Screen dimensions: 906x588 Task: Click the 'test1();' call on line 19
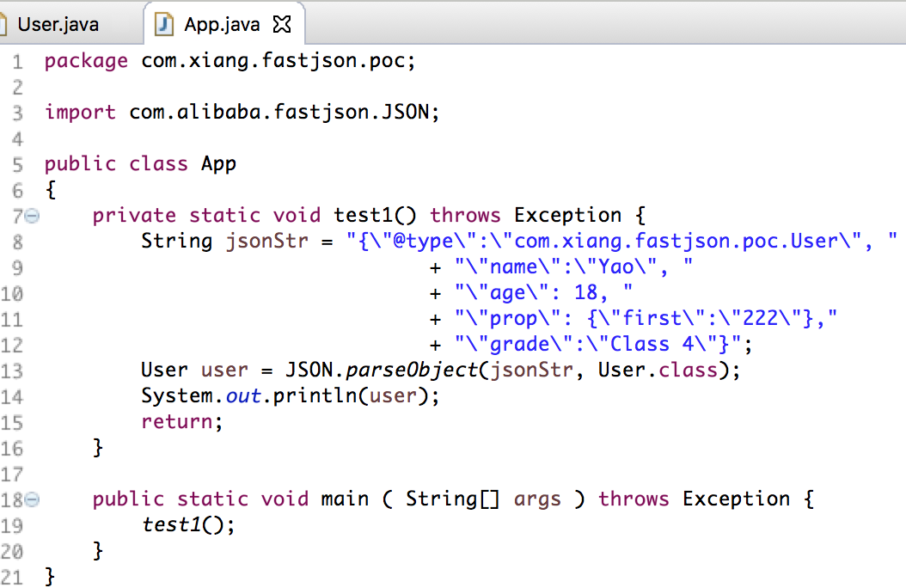(x=188, y=525)
